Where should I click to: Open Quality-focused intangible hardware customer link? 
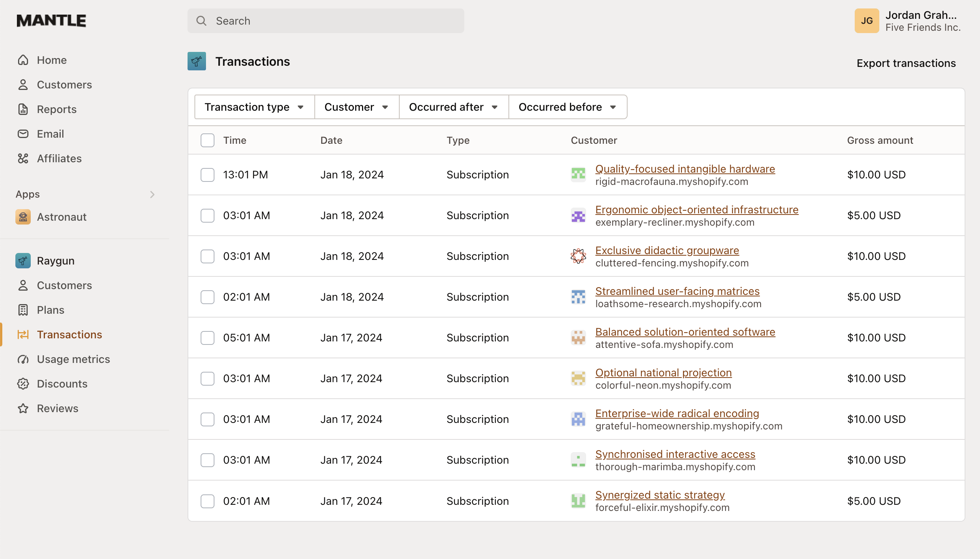click(x=685, y=169)
